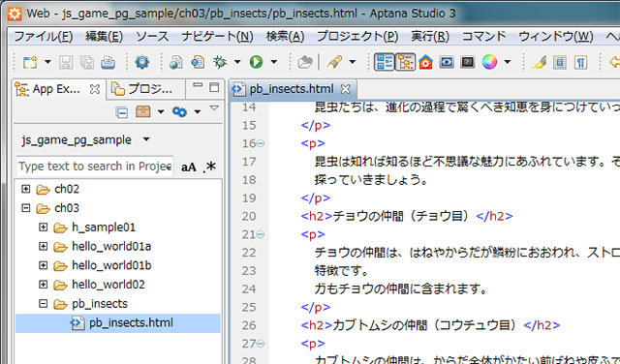This screenshot has height=364, width=620.
Task: Click the project search text field
Action: point(95,167)
